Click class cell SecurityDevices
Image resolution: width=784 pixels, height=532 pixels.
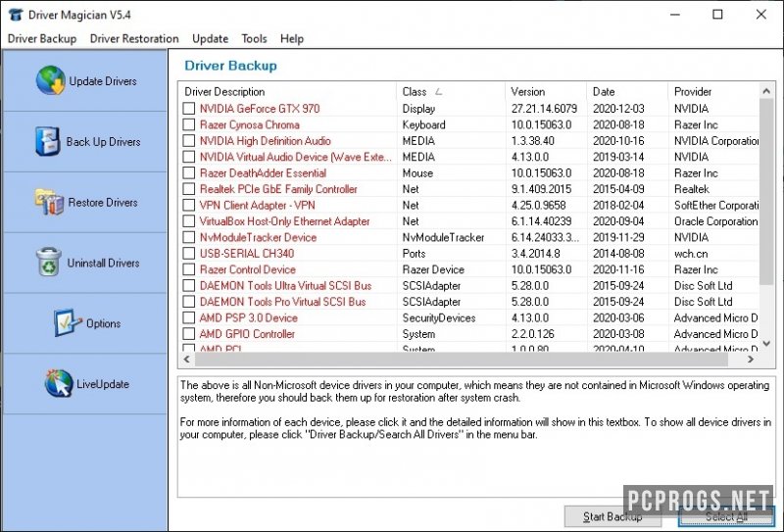pos(439,317)
